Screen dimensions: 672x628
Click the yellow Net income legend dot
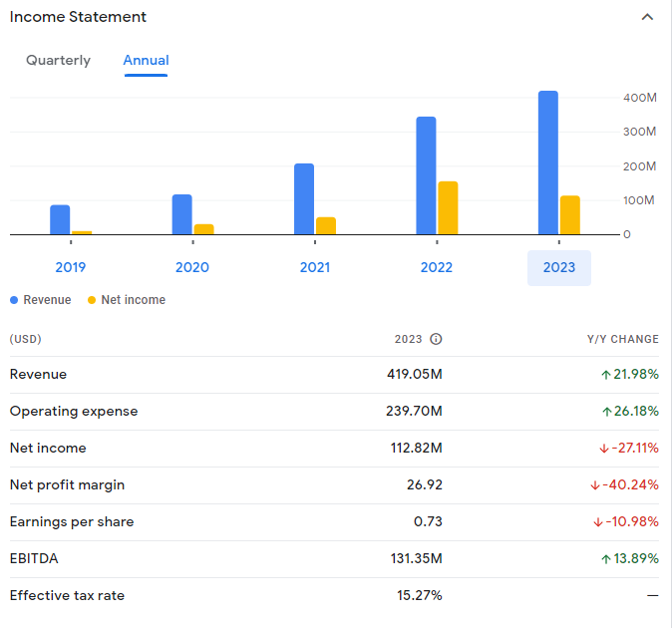point(92,300)
